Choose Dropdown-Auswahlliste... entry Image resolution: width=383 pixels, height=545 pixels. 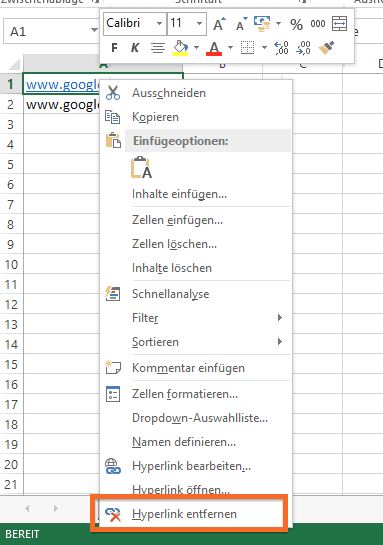[196, 418]
